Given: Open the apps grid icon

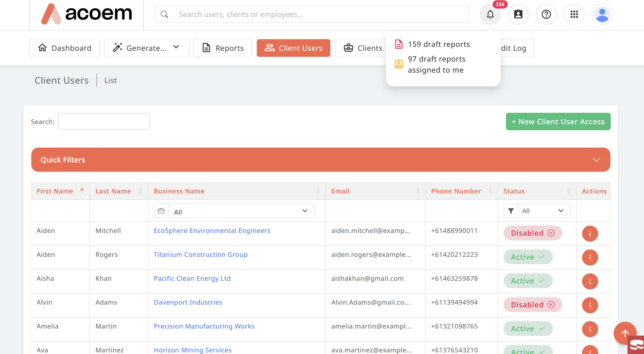Looking at the screenshot, I should click(x=574, y=14).
